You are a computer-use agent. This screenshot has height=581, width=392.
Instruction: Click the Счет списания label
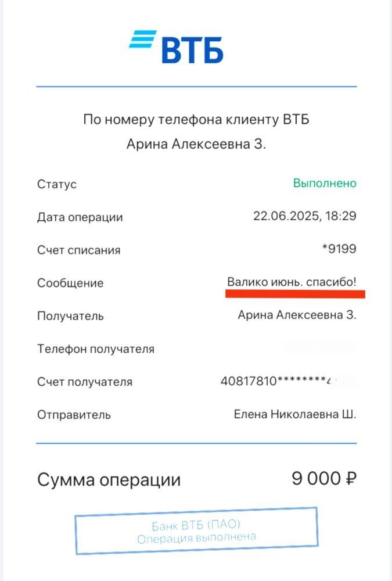(78, 250)
